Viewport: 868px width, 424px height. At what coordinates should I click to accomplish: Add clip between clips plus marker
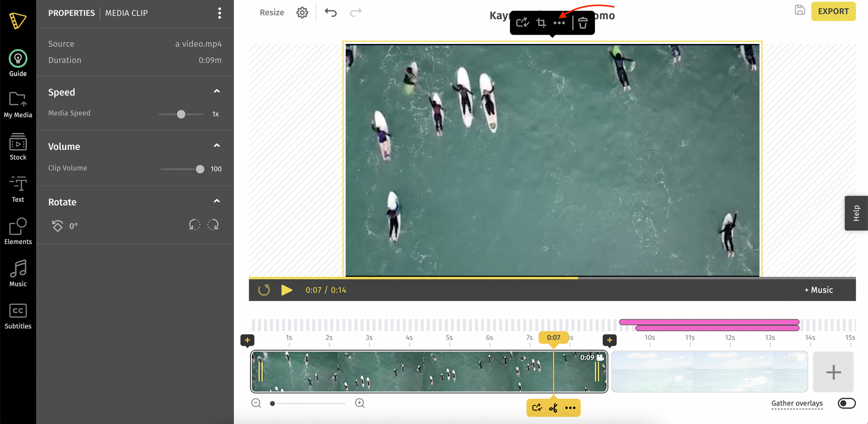pos(609,340)
